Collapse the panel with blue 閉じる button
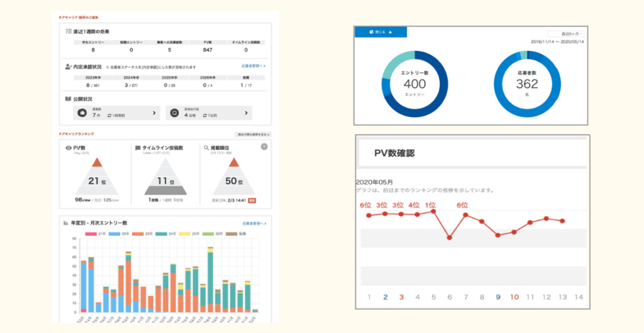The height and width of the screenshot is (333, 644). pos(380,32)
